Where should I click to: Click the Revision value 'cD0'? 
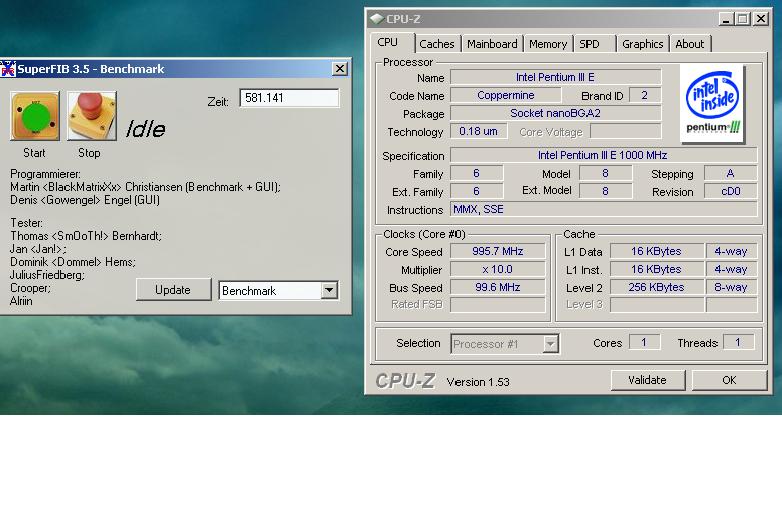[731, 191]
